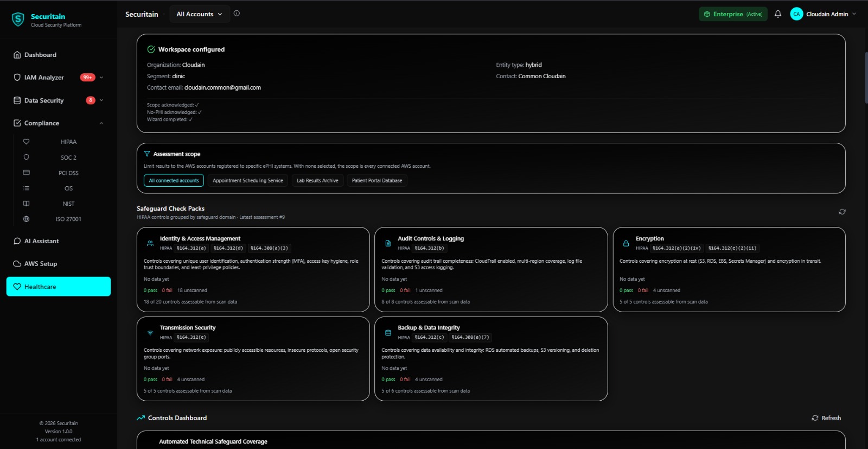This screenshot has width=868, height=449.
Task: Click the CIS list icon
Action: (x=26, y=188)
